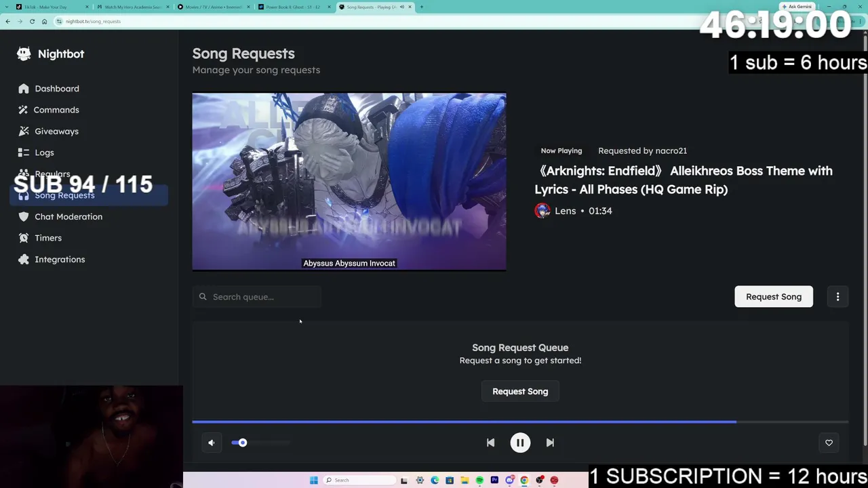Viewport: 868px width, 488px height.
Task: Click the browser home button
Action: tap(44, 21)
